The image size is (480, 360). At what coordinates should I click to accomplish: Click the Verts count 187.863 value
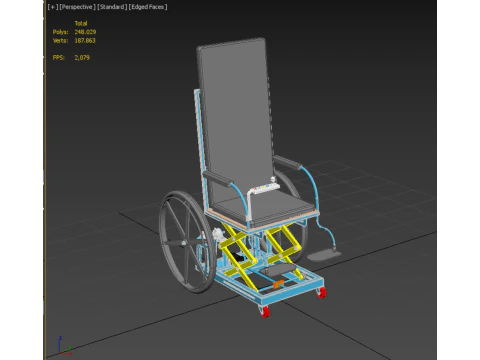click(85, 41)
